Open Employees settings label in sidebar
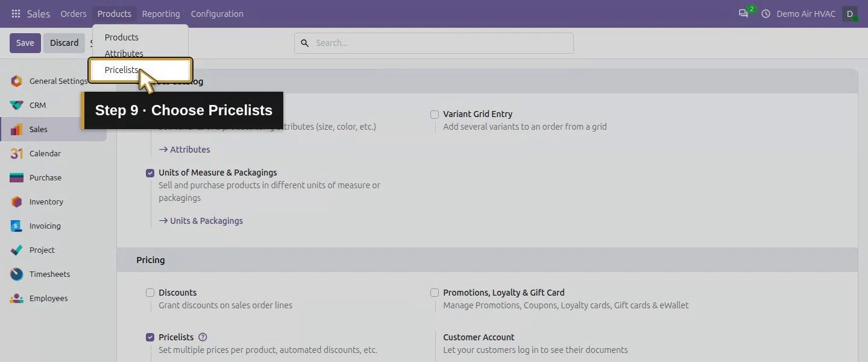Viewport: 868px width, 362px height. (x=48, y=299)
